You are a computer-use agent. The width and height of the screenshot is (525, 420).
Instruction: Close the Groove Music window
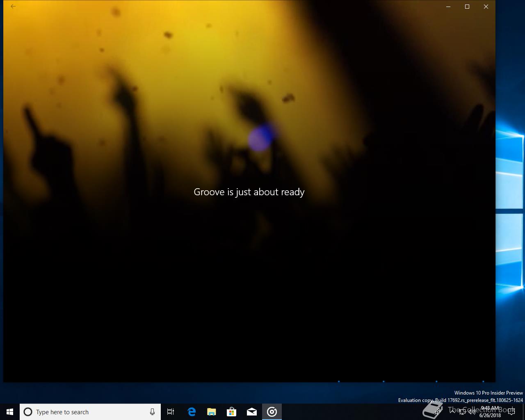coord(486,7)
